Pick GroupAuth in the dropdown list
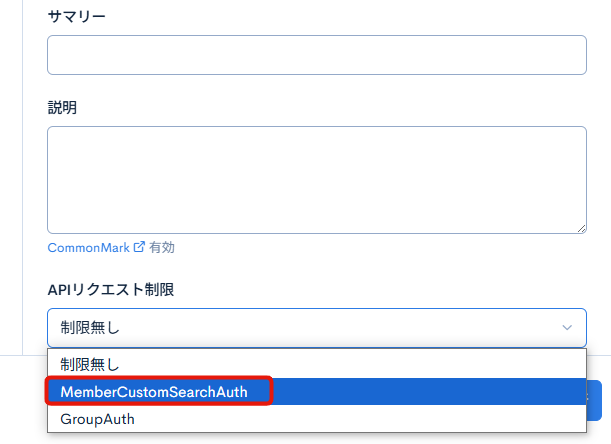Image resolution: width=611 pixels, height=444 pixels. pos(97,419)
